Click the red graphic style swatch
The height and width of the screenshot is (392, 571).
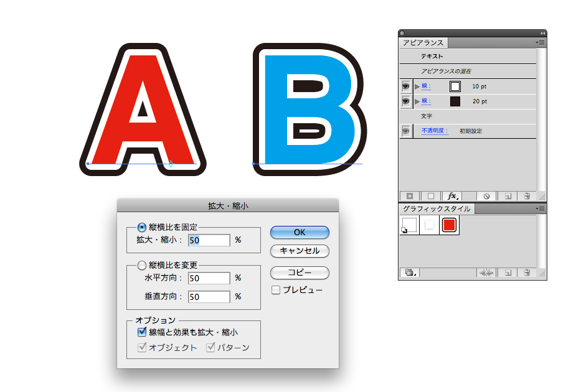pos(449,226)
